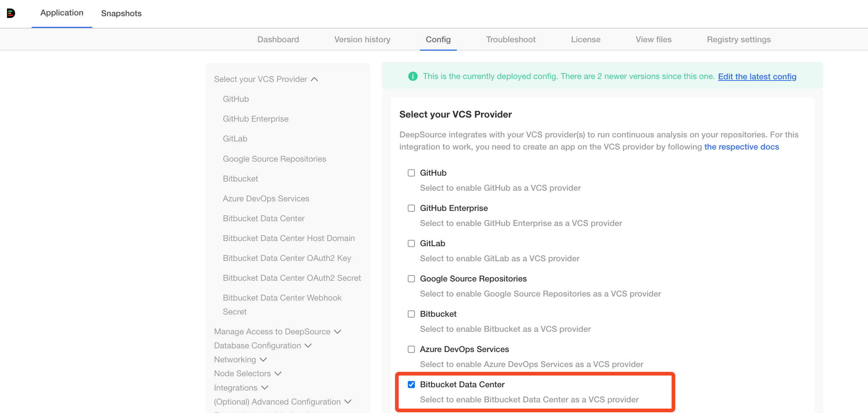Enable the GitHub checkbox
This screenshot has height=413, width=868.
point(411,173)
